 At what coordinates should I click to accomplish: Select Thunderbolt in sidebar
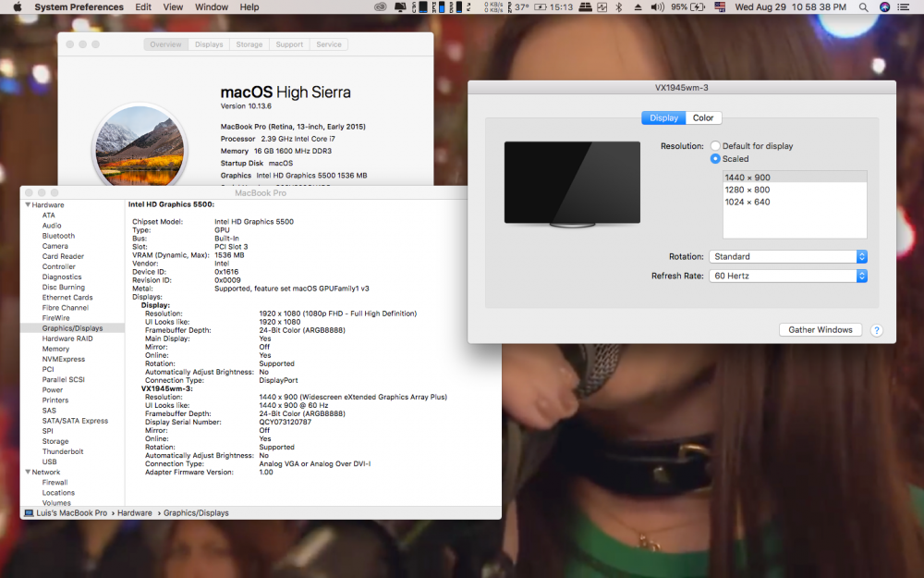(63, 452)
